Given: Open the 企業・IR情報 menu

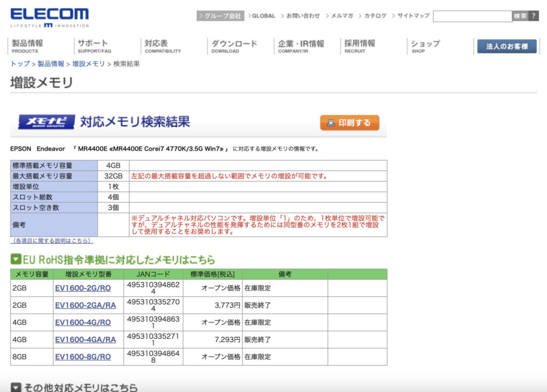Looking at the screenshot, I should [x=301, y=46].
